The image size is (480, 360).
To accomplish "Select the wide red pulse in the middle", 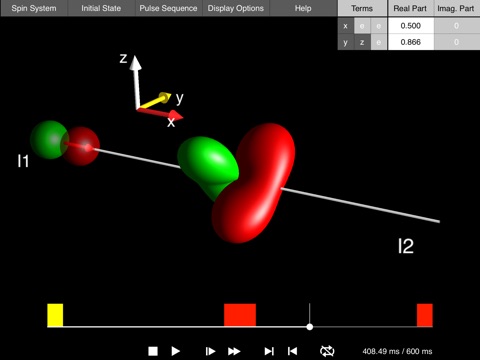I will 240,315.
